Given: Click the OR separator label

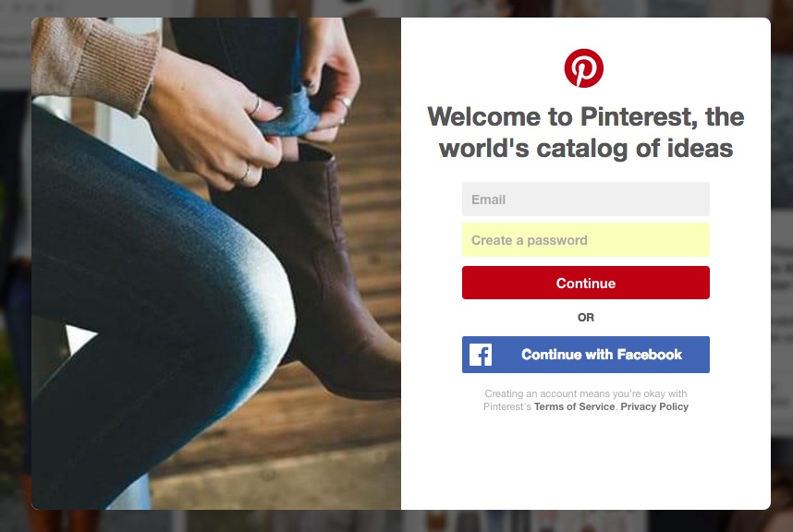Looking at the screenshot, I should pos(586,318).
